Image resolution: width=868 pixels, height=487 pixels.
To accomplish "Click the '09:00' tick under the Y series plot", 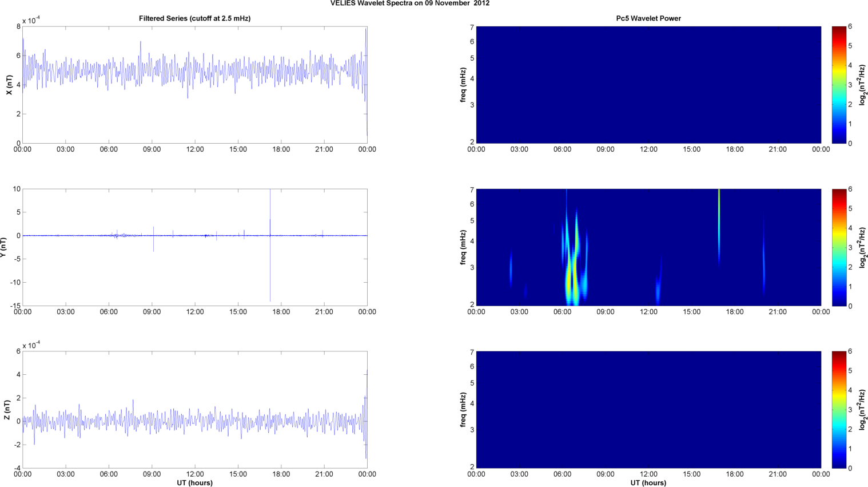I will pos(152,312).
